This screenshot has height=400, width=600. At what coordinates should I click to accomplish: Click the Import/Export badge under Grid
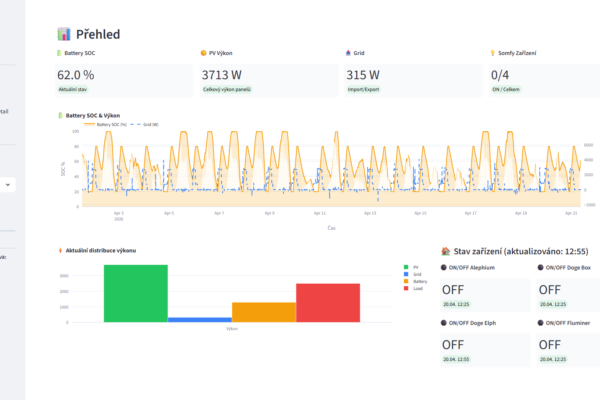pyautogui.click(x=364, y=89)
